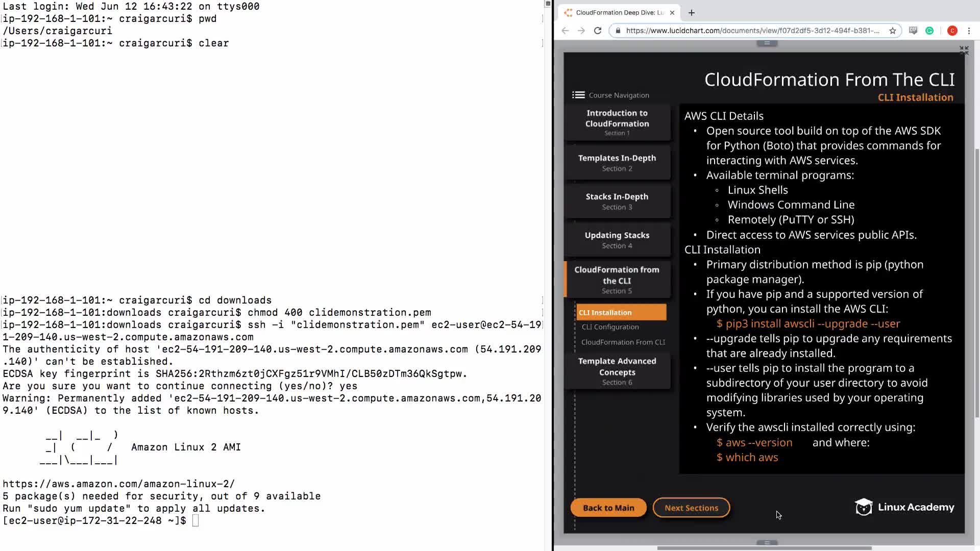Bookmark this page with the star
Screen dimensions: 980x551
click(892, 31)
